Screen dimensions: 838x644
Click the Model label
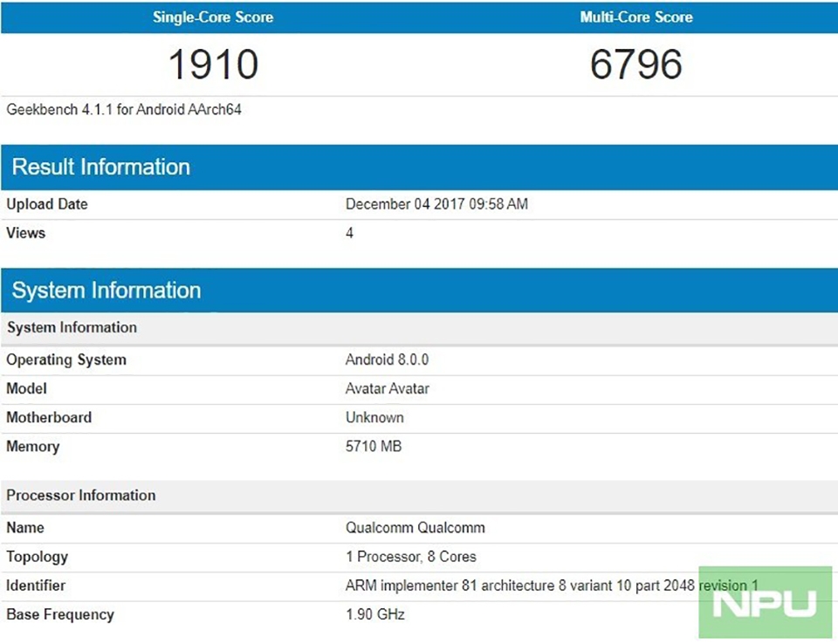pos(26,388)
